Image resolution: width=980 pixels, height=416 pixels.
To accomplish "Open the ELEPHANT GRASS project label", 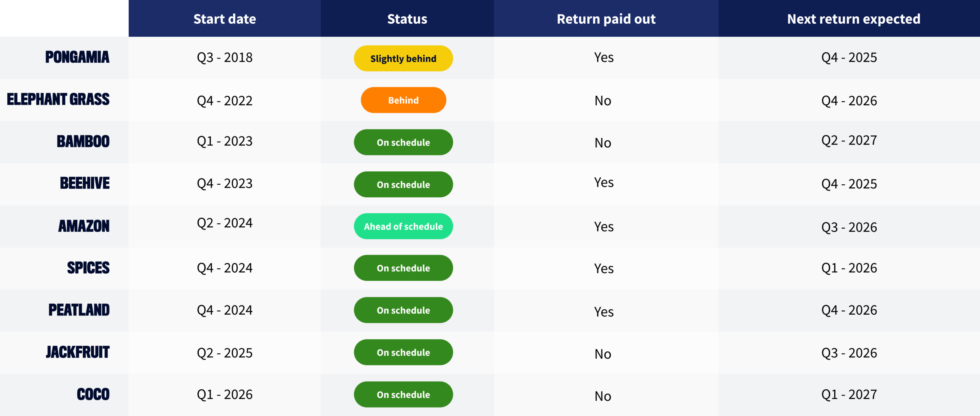I will click(x=58, y=99).
